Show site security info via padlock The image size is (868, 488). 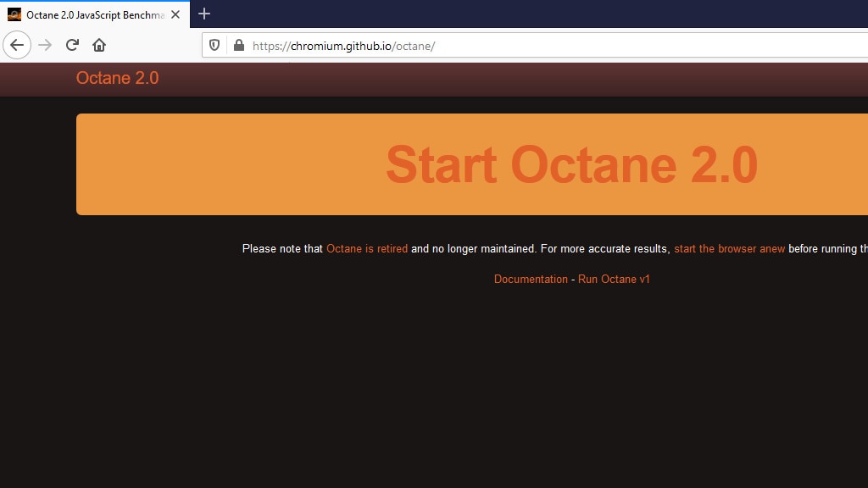pyautogui.click(x=238, y=45)
